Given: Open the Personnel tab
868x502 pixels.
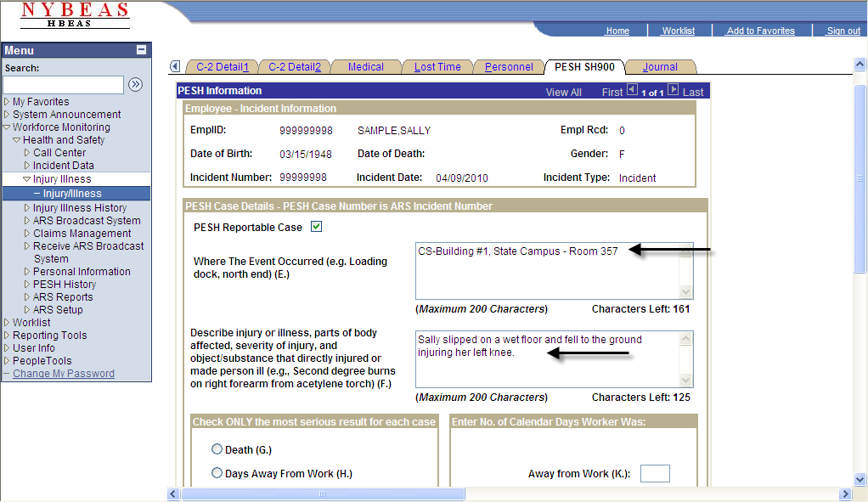Looking at the screenshot, I should coord(509,67).
